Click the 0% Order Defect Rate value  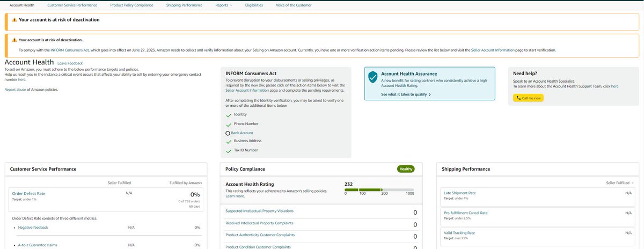(195, 194)
